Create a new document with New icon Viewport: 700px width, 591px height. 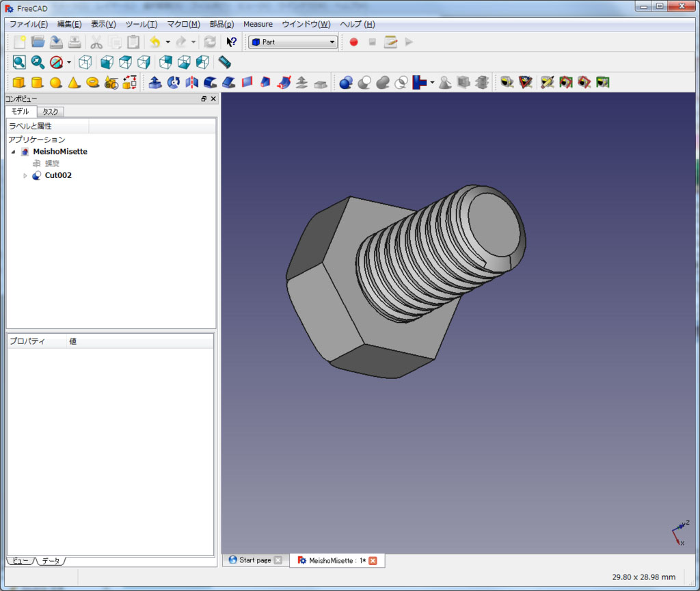(x=19, y=42)
